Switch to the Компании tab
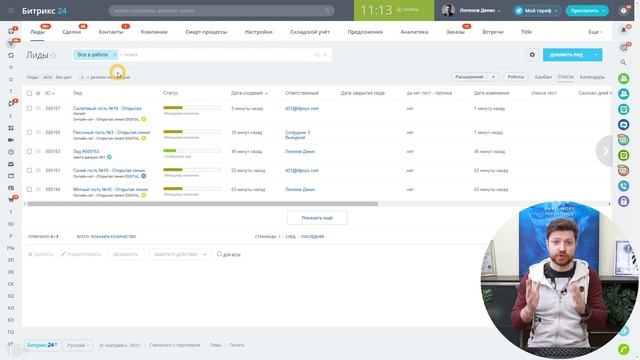This screenshot has width=640, height=360. point(154,32)
